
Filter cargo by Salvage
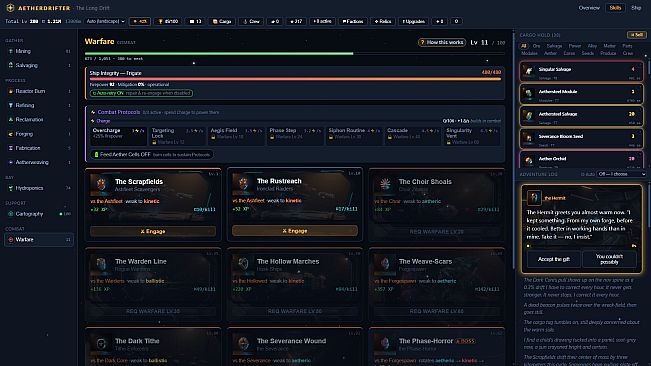tap(554, 46)
